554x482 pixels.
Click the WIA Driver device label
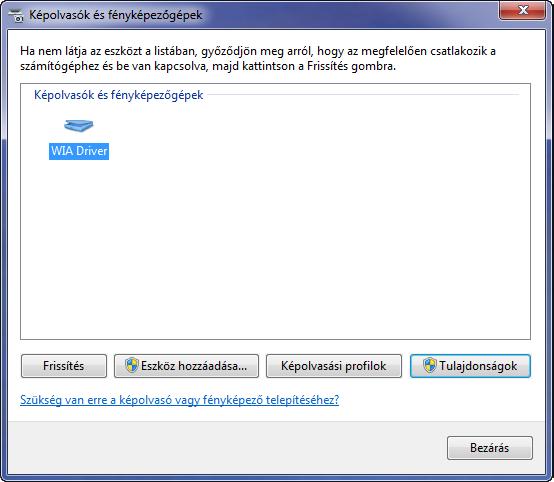(79, 151)
